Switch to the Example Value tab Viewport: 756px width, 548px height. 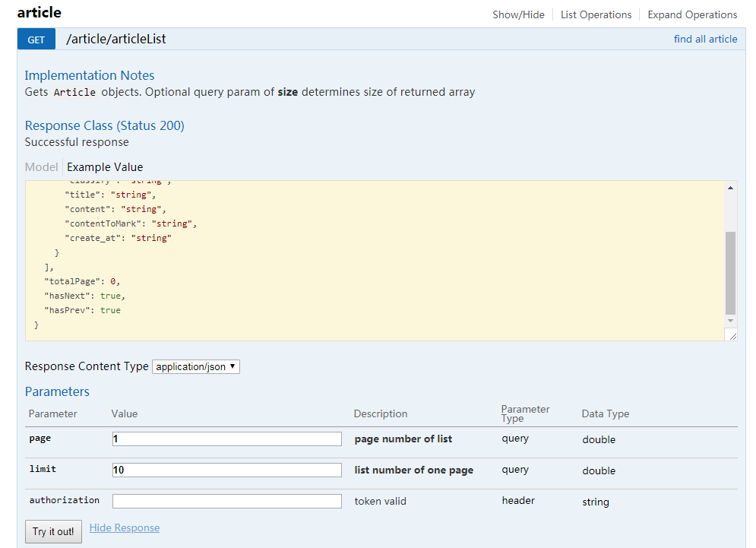(x=105, y=167)
